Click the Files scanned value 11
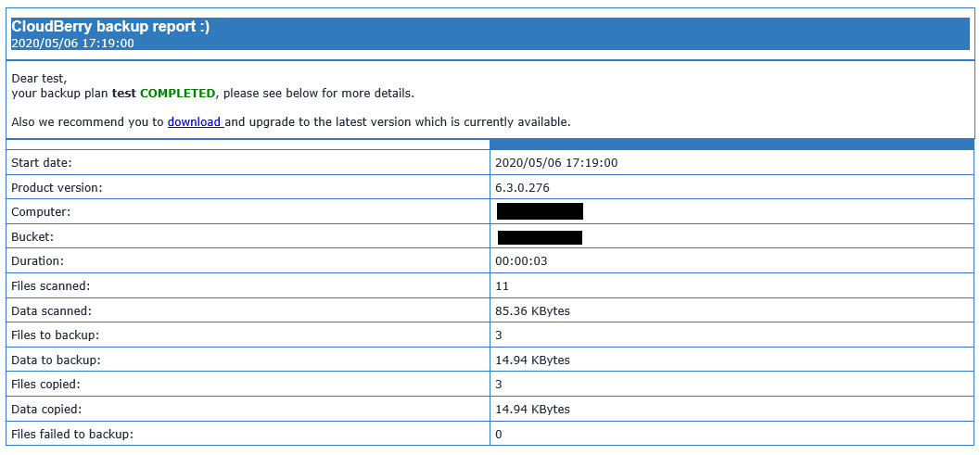The image size is (980, 455). [502, 286]
